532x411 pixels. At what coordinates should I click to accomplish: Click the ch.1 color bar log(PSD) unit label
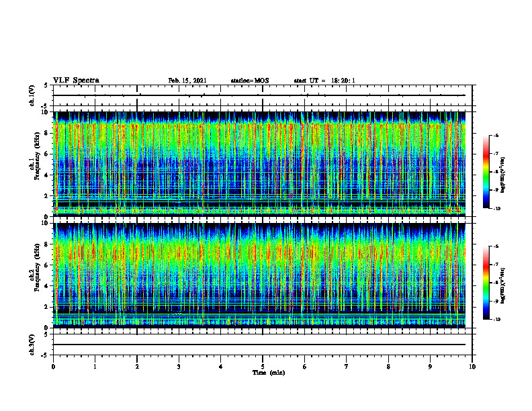coord(504,175)
